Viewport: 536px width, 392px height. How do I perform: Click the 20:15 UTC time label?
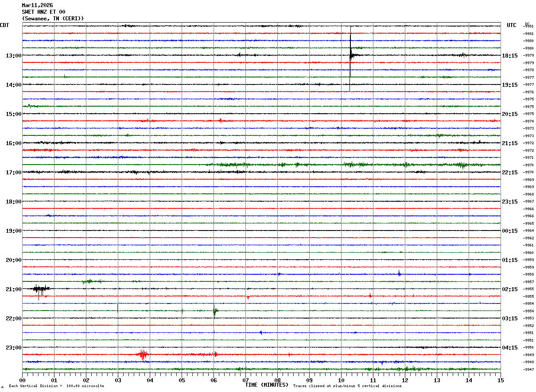click(x=510, y=114)
